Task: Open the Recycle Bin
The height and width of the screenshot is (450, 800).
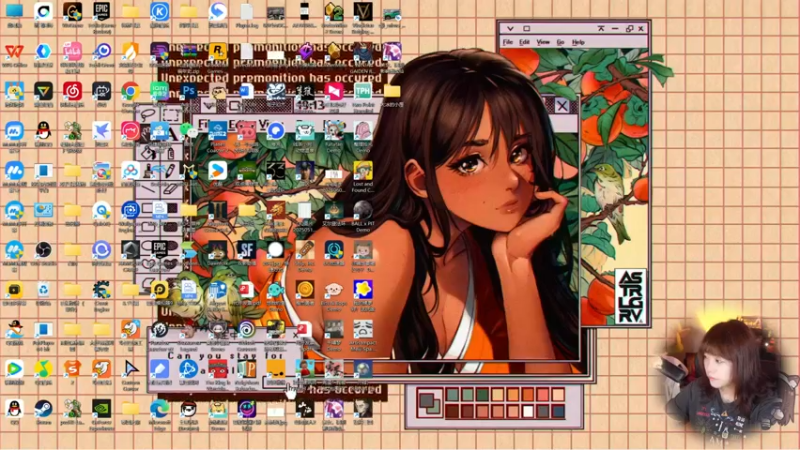Action: [x=43, y=290]
